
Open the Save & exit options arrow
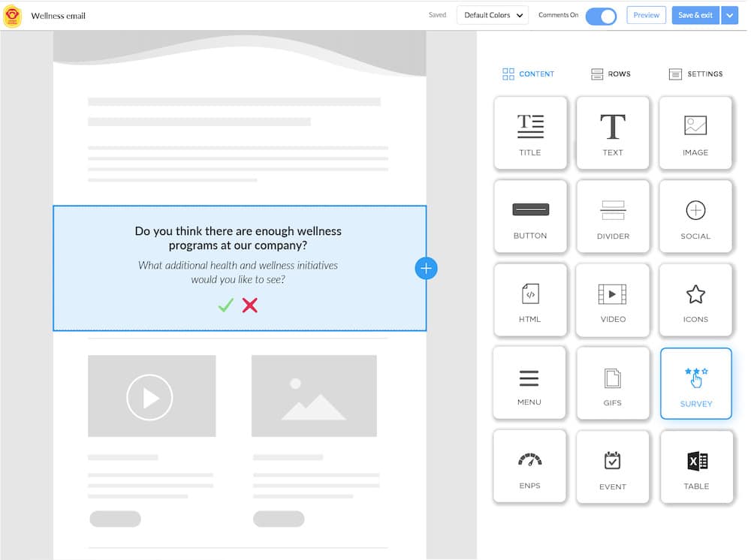point(729,15)
